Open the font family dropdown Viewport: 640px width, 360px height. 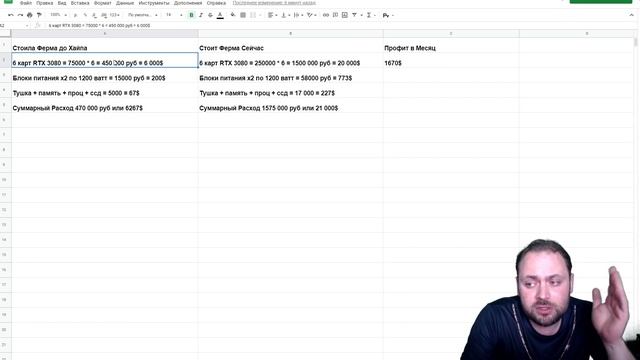tap(142, 15)
